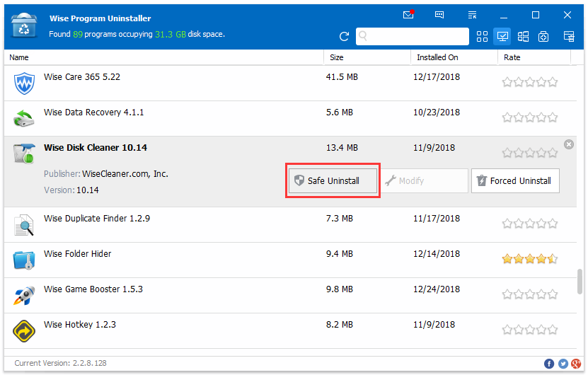588x375 pixels.
Task: Rate Wise Disk Cleaner with stars
Action: tap(529, 153)
